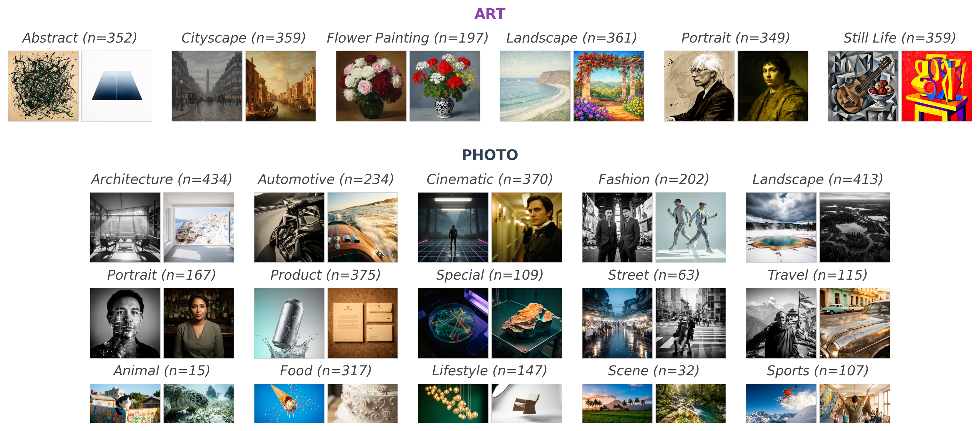
Task: Open the white-haired man with glasses sketch portrait
Action: [699, 86]
